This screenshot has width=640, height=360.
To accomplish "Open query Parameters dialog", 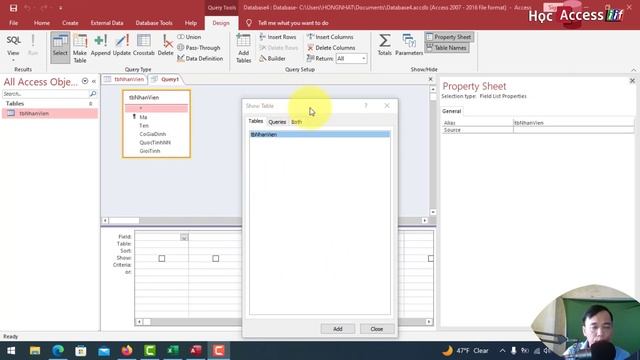I will click(x=409, y=45).
